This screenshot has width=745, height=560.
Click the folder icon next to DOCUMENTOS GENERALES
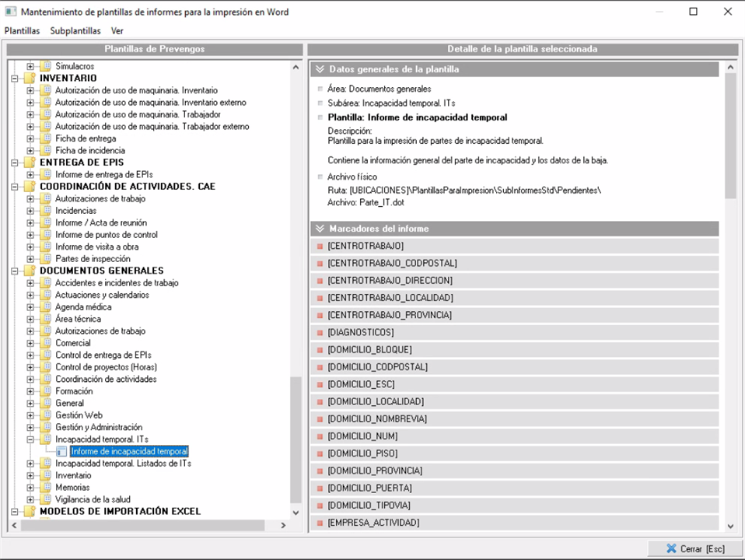[30, 271]
